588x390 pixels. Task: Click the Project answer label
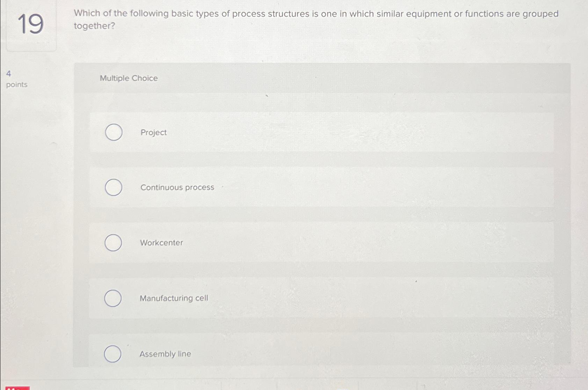(x=153, y=133)
